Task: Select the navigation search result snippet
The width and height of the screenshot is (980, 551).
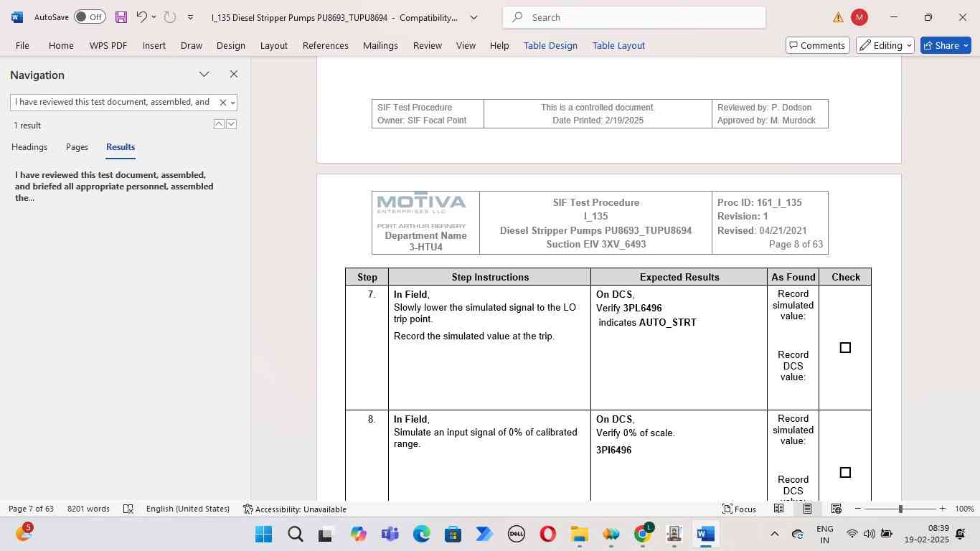Action: click(x=115, y=186)
